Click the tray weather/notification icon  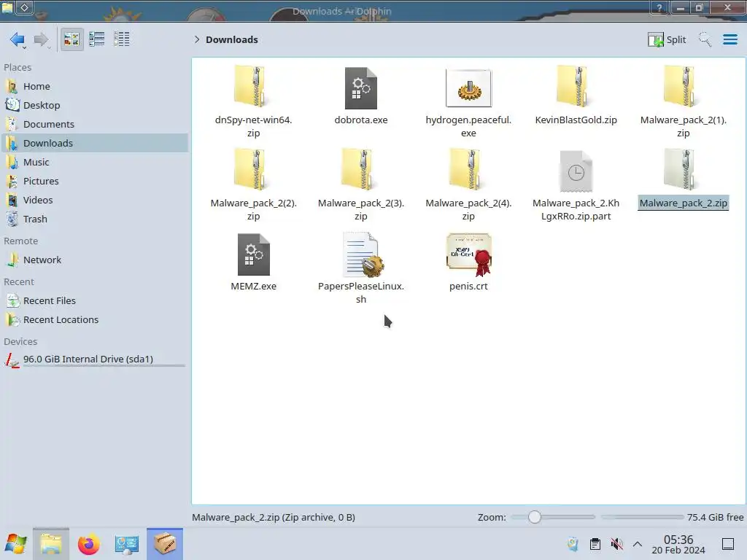tap(573, 544)
